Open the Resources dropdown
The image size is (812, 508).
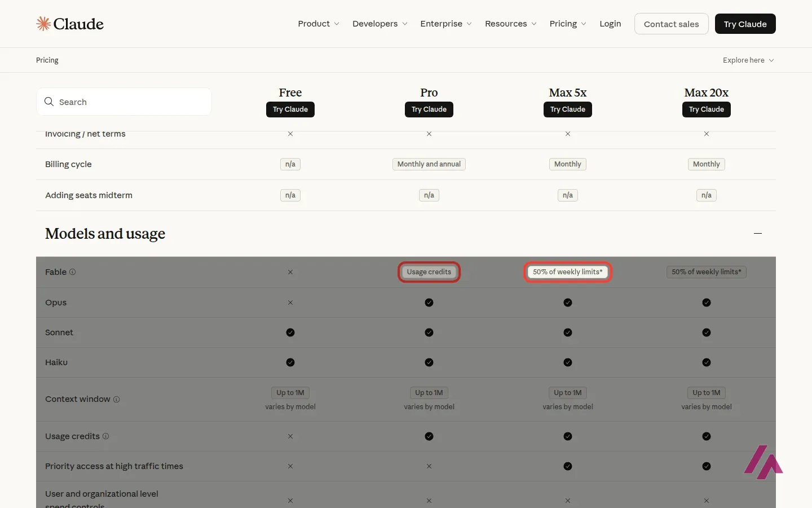pos(511,24)
